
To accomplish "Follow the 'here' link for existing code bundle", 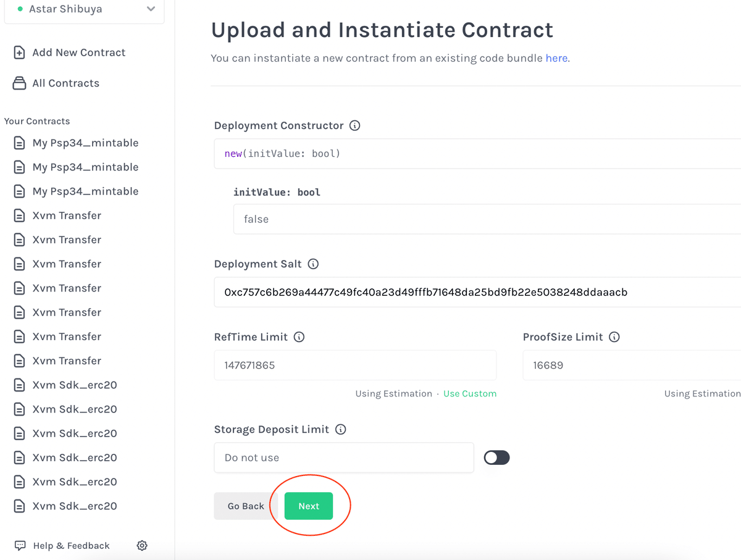I will (556, 58).
